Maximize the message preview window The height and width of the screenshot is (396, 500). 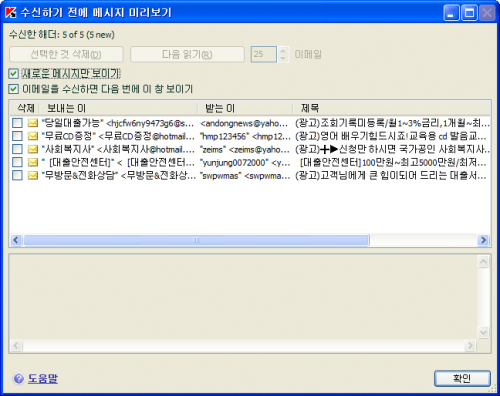pyautogui.click(x=469, y=13)
